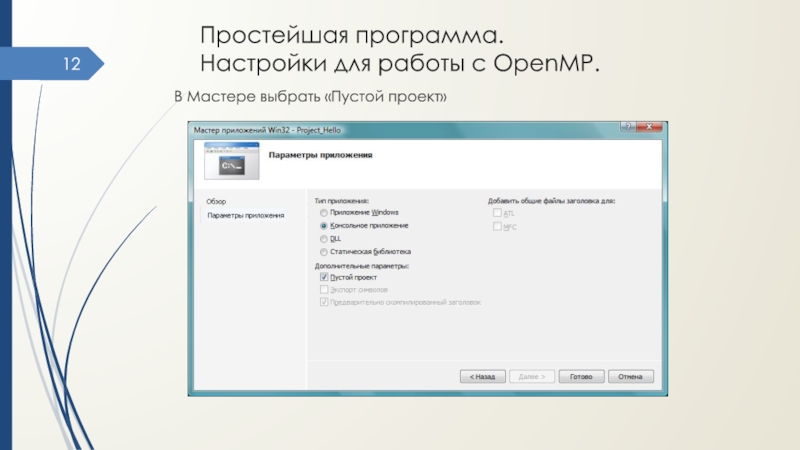Enable the MFC header files checkbox
The image size is (800, 450).
click(x=496, y=227)
